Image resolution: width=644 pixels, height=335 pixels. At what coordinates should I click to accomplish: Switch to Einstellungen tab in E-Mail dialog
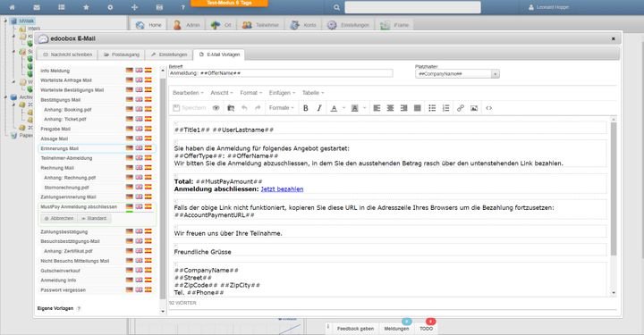[x=169, y=54]
